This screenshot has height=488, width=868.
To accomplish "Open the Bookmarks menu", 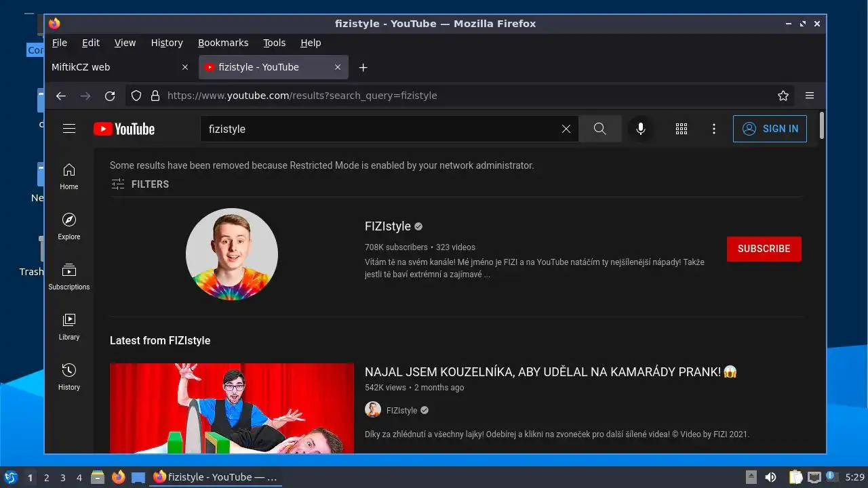I will pyautogui.click(x=223, y=43).
